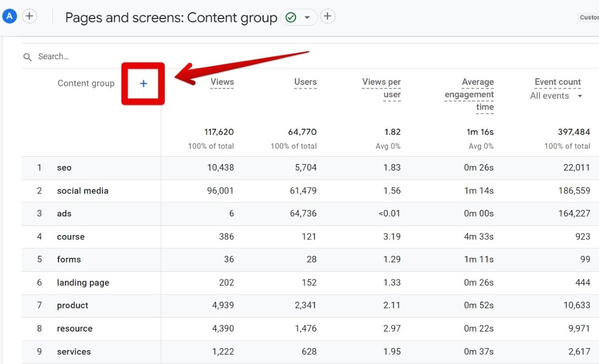Sort by "Average engagement time" header
The image size is (599, 364).
coord(469,94)
